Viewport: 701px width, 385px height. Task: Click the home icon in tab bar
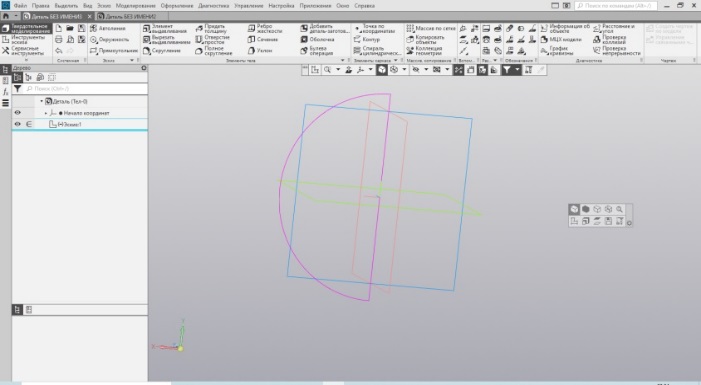click(6, 16)
